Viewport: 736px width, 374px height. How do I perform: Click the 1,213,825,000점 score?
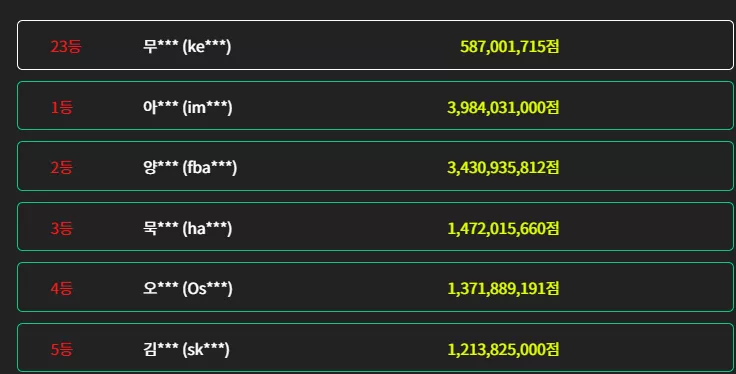pyautogui.click(x=503, y=350)
